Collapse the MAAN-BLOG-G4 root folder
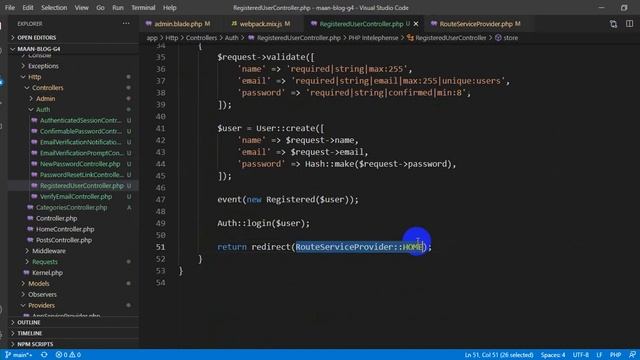The image size is (640, 360). click(x=73, y=49)
